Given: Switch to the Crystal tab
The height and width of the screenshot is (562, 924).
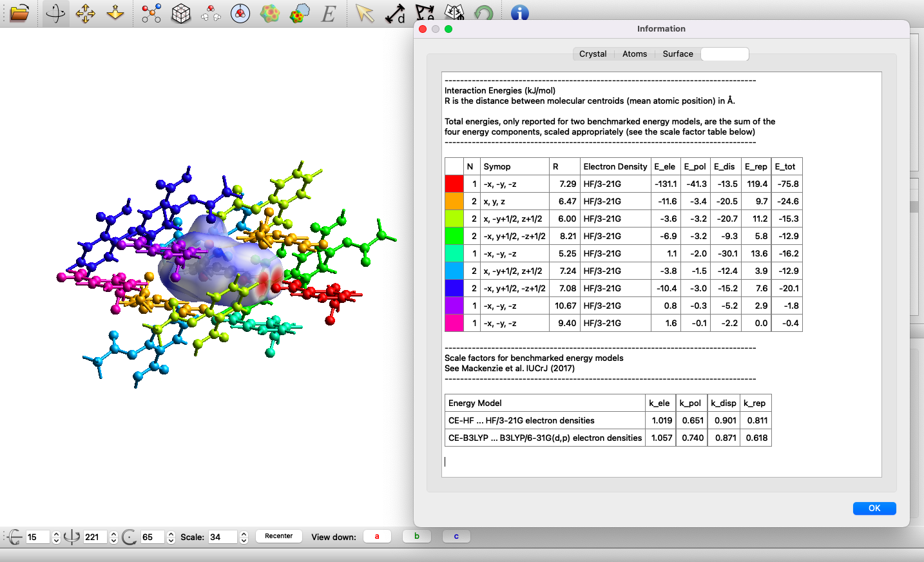Looking at the screenshot, I should pyautogui.click(x=593, y=54).
